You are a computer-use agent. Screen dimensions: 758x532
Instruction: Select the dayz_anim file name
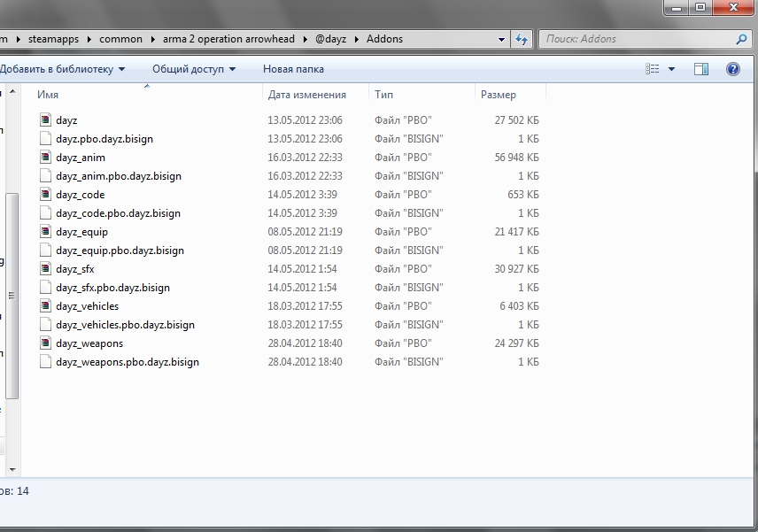(x=81, y=158)
